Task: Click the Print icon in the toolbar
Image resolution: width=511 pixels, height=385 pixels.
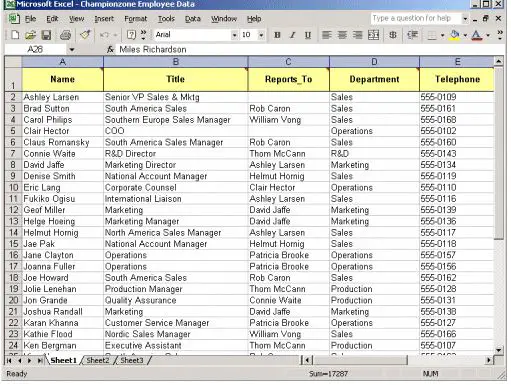Action: [65, 35]
